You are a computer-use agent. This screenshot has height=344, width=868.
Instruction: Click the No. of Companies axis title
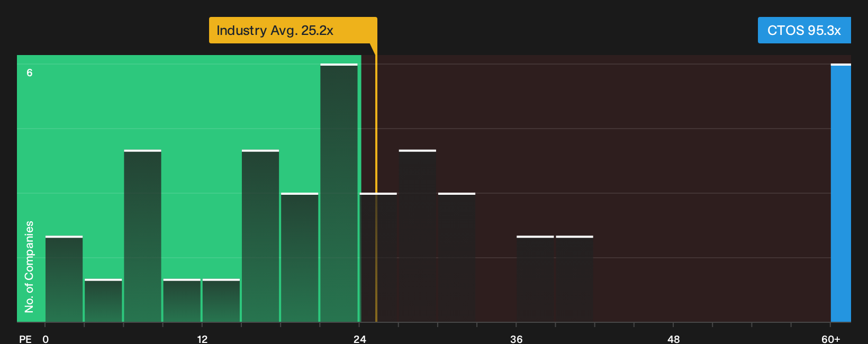point(29,267)
